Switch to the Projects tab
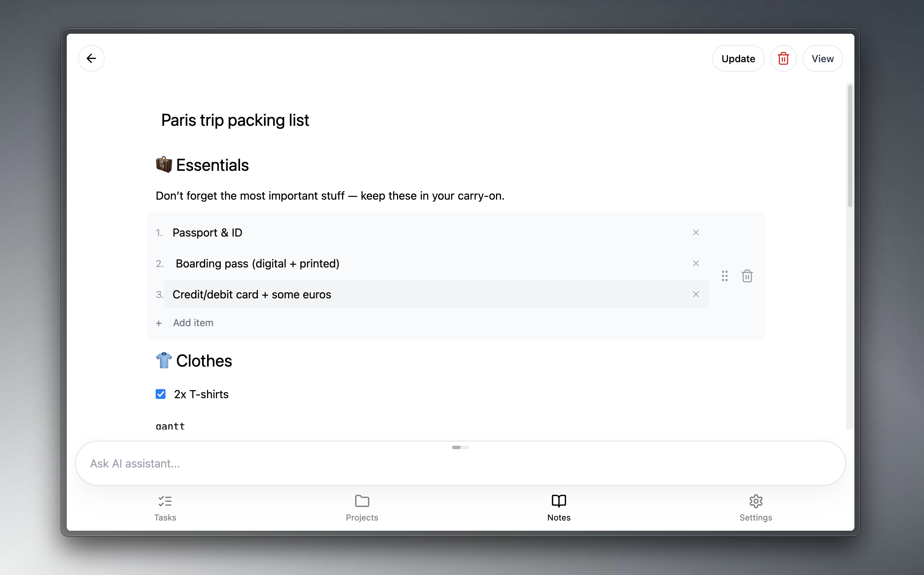 click(362, 508)
